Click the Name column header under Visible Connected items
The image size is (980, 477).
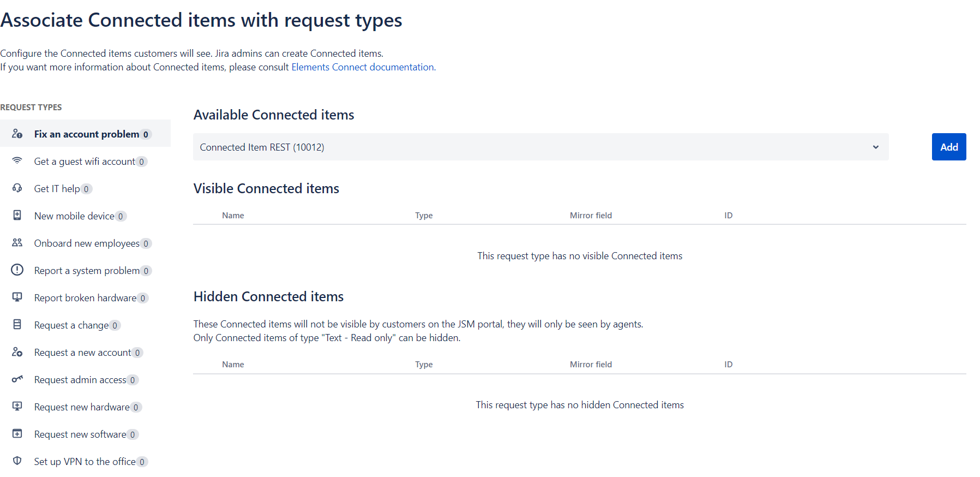[233, 216]
